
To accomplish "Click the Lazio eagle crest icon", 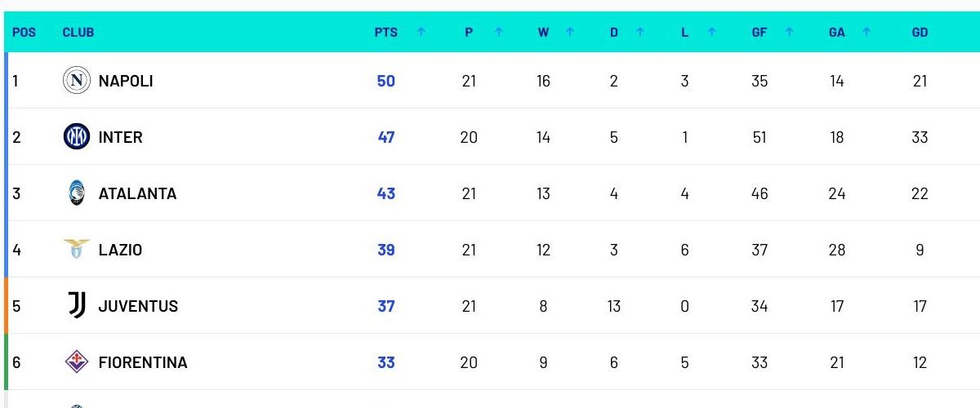I will click(x=77, y=249).
